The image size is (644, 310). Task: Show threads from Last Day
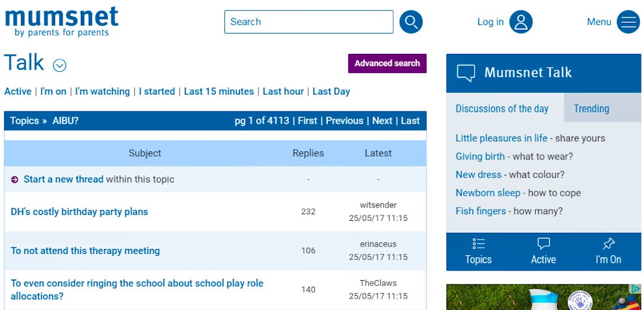(x=332, y=92)
